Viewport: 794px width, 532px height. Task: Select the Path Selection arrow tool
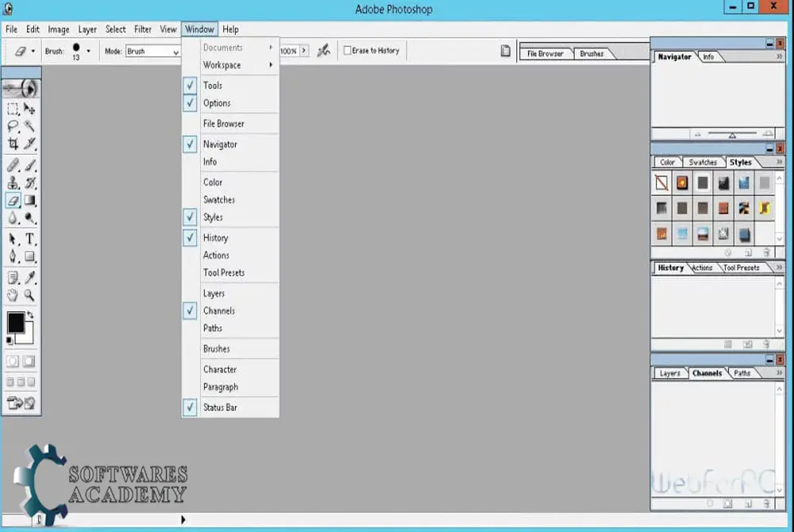click(x=13, y=239)
